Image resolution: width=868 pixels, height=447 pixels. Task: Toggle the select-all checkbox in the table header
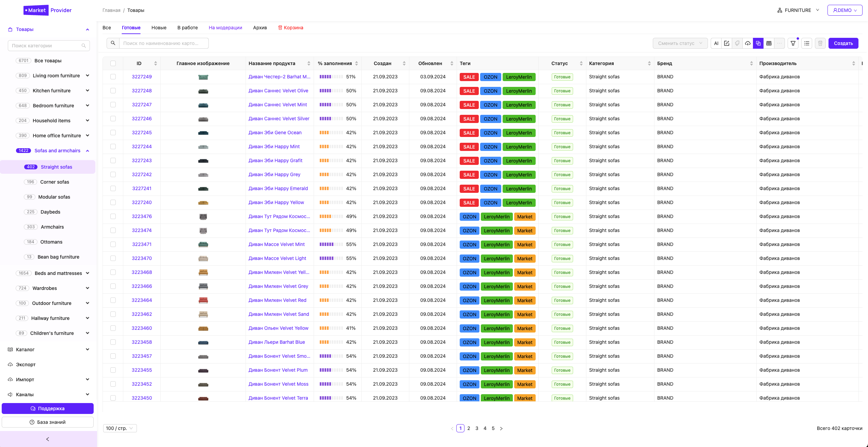coord(113,63)
